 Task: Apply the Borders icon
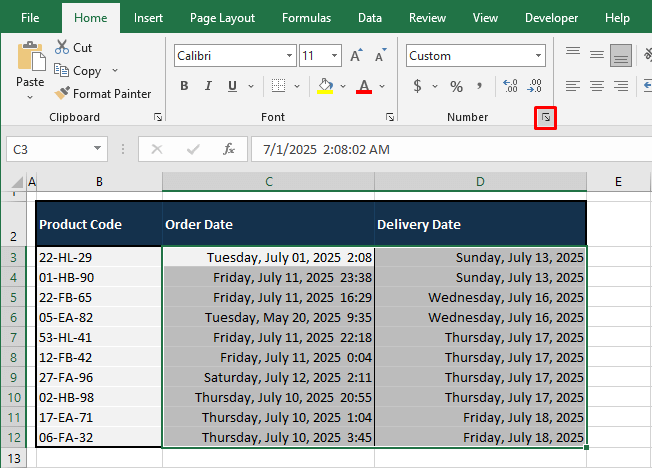(x=278, y=86)
